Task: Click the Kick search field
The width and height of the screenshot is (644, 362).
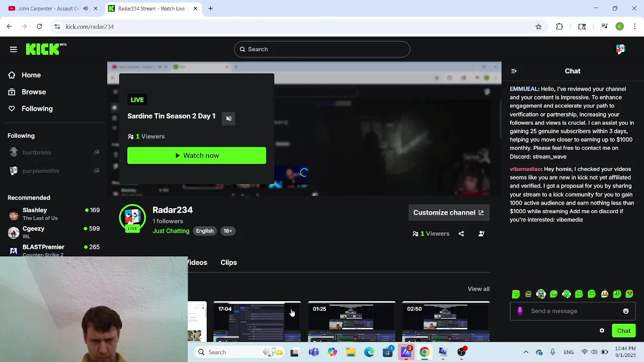Action: pyautogui.click(x=322, y=49)
